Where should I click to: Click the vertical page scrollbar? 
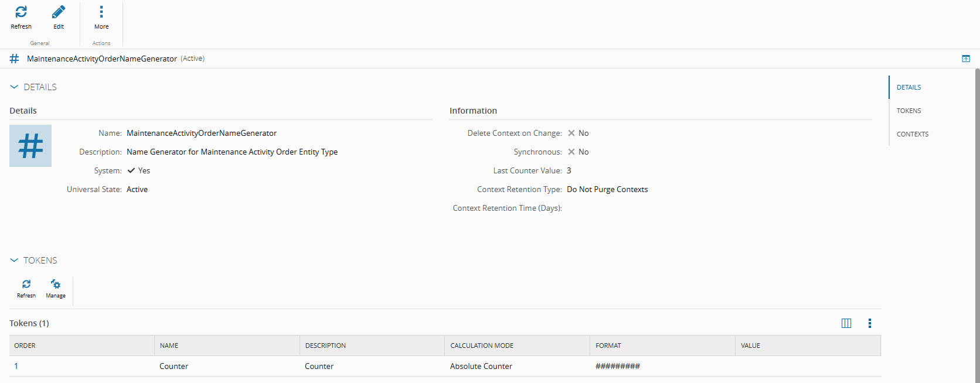click(x=977, y=223)
